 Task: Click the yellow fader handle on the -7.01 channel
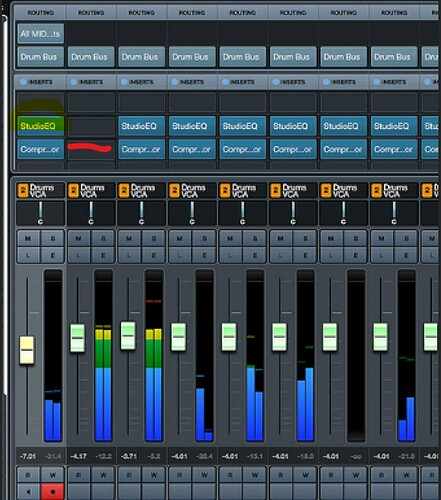[x=27, y=350]
